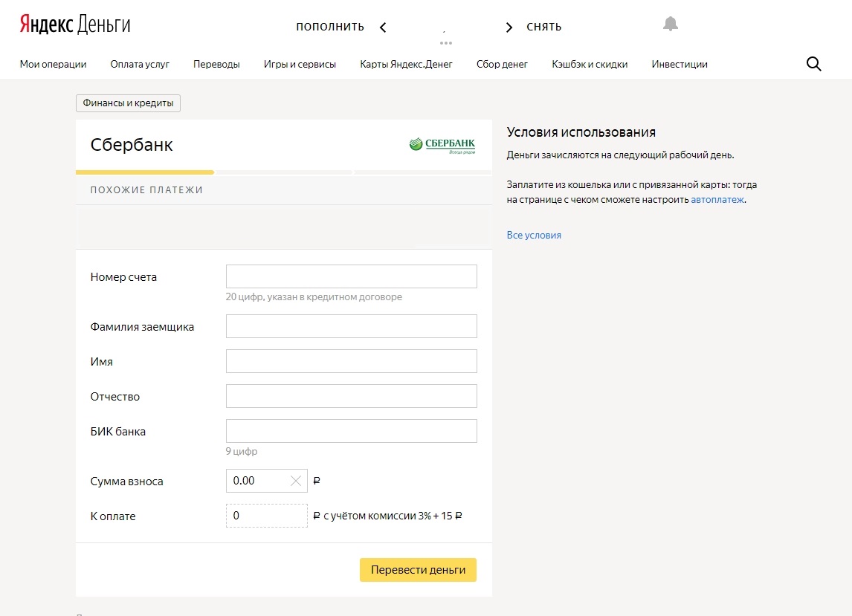Clear the Сумма взноса field with X
This screenshot has height=616, width=852.
(296, 481)
